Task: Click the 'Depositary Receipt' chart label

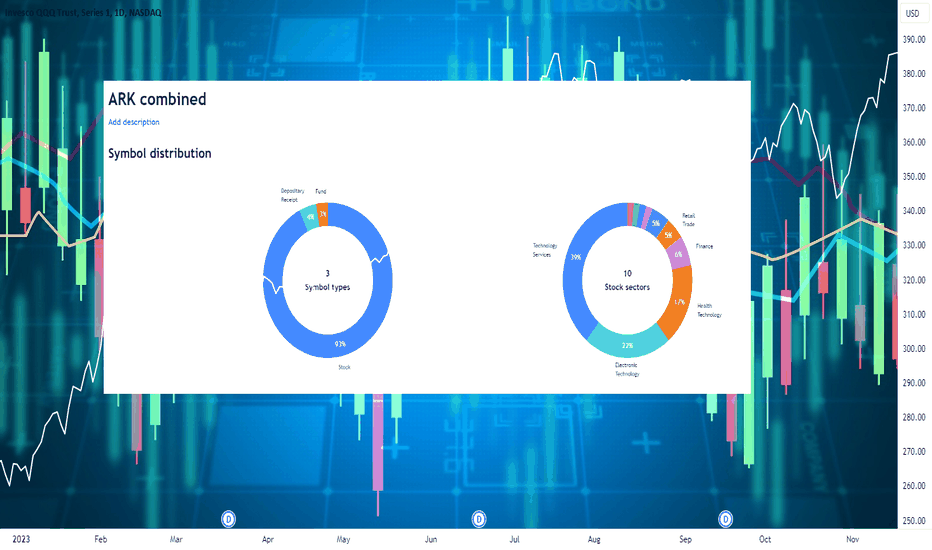Action: click(x=292, y=195)
